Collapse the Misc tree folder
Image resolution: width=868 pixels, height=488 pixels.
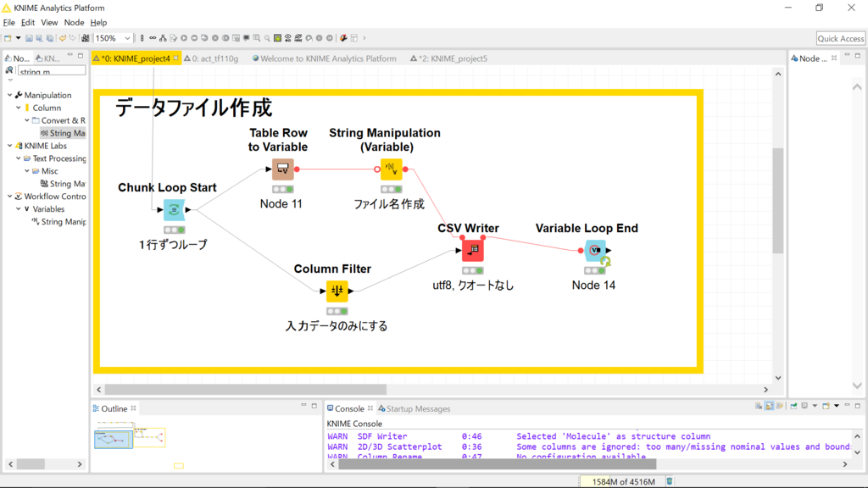coord(26,171)
